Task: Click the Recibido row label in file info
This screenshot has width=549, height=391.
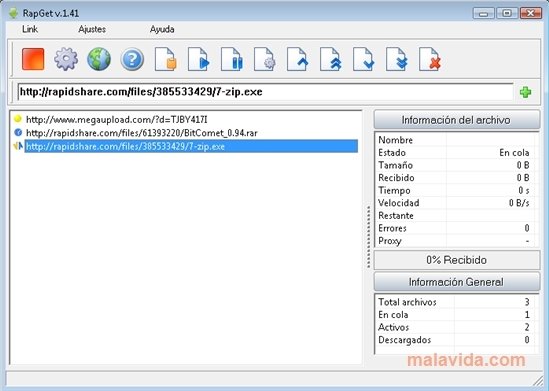Action: pyautogui.click(x=396, y=178)
